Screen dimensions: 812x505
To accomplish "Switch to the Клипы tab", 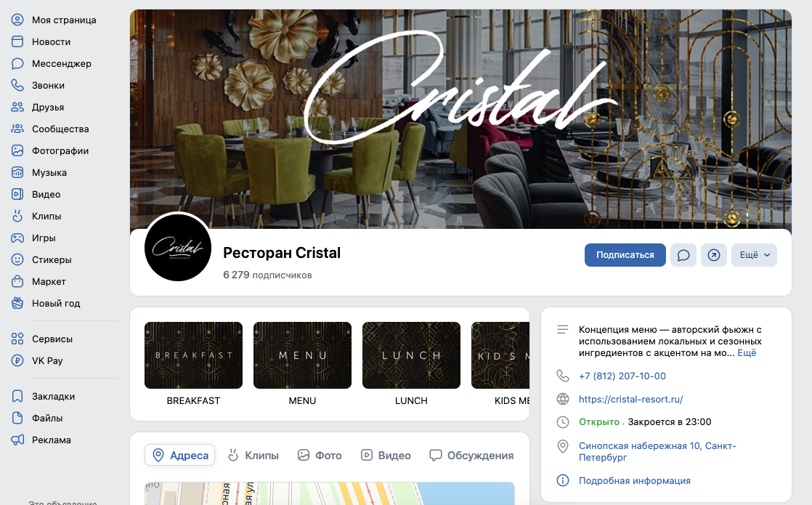I will 253,456.
